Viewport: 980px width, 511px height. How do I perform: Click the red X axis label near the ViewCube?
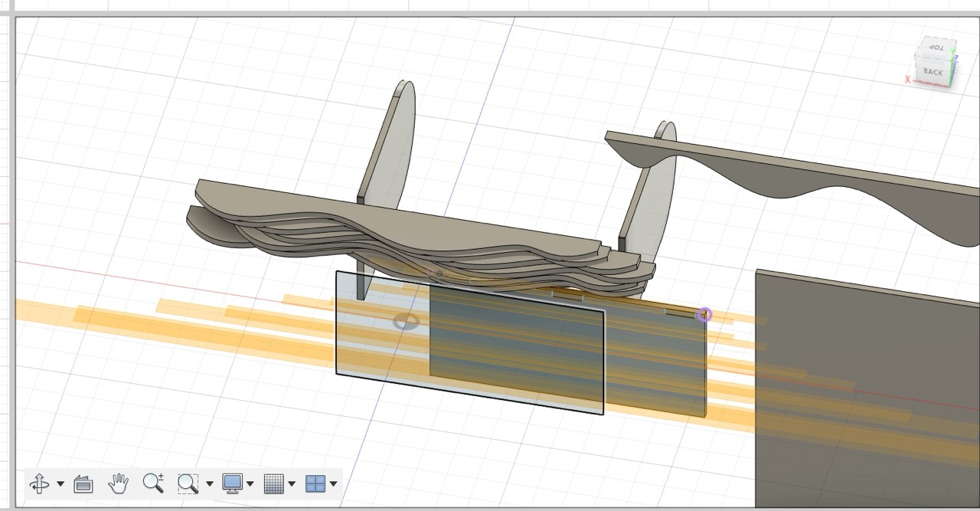[908, 79]
